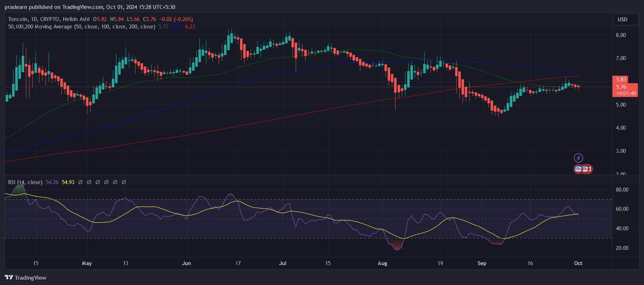Click the high value H5.84

[117, 19]
